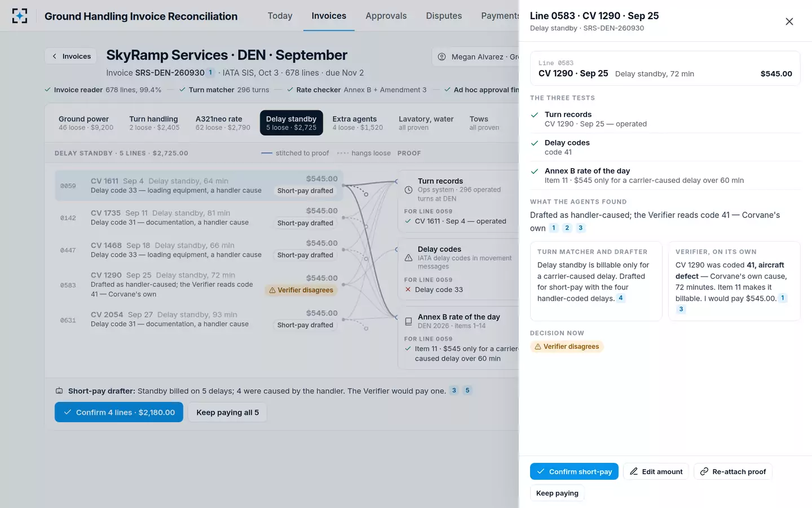
Task: Switch to the Invoices tab
Action: 329,16
